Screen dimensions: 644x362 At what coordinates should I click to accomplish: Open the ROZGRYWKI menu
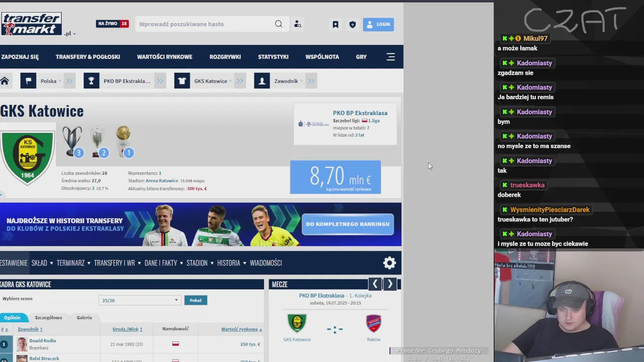click(x=225, y=57)
